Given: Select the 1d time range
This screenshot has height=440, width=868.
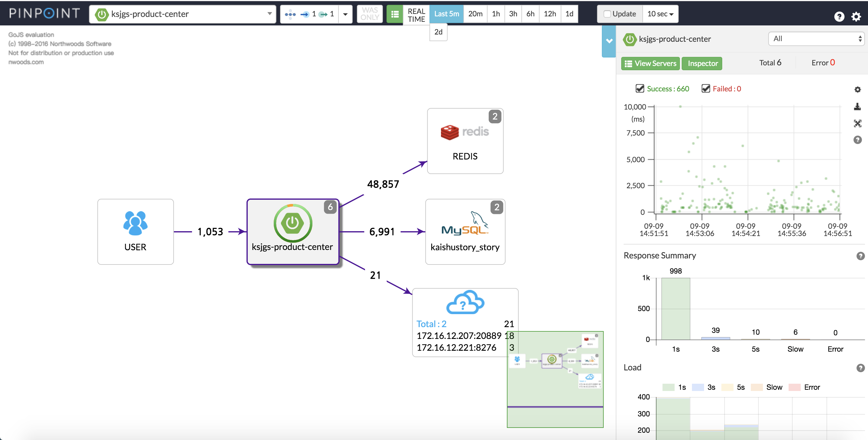Looking at the screenshot, I should (x=569, y=14).
